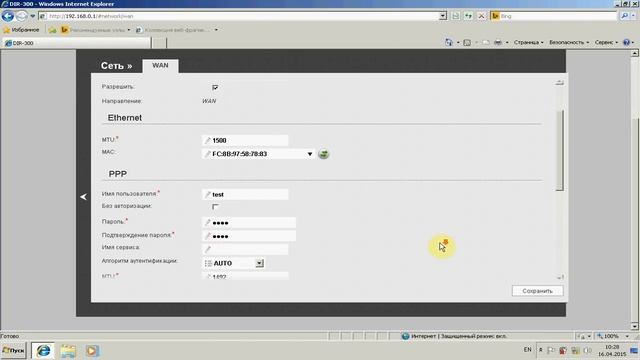Open the AUTO authentication algorithm dropdown

point(260,263)
